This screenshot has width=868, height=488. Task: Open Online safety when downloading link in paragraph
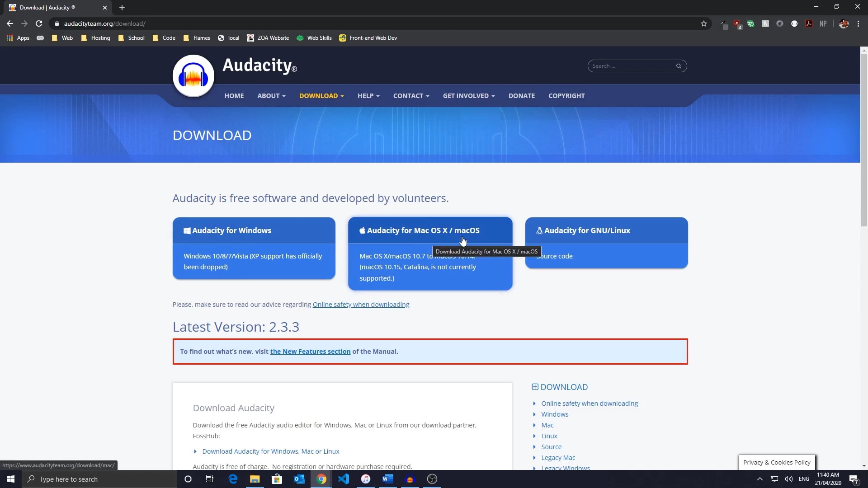[x=361, y=305]
